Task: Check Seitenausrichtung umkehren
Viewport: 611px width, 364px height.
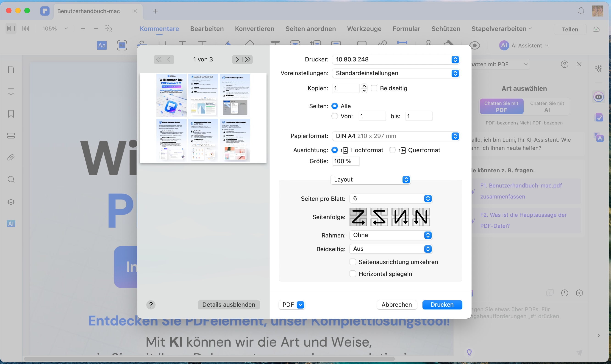Action: point(353,262)
